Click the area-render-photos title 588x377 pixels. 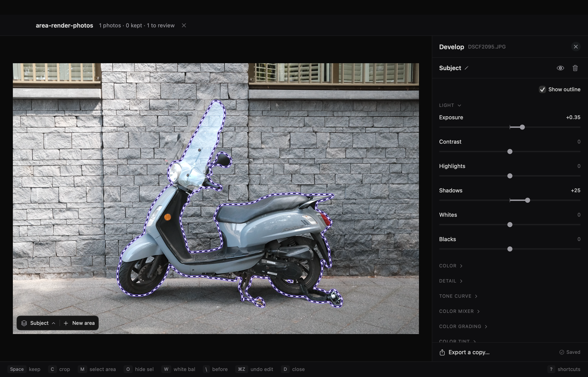[x=64, y=26]
